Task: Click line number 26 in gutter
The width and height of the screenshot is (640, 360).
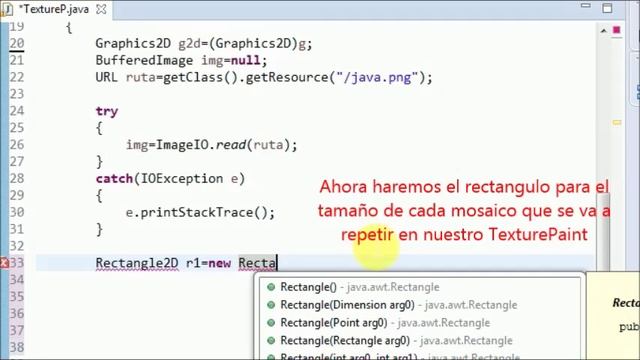Action: 17,144
